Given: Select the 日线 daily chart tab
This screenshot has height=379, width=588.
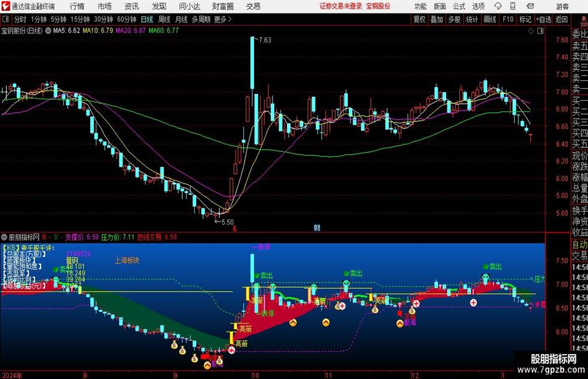Looking at the screenshot, I should pyautogui.click(x=147, y=19).
